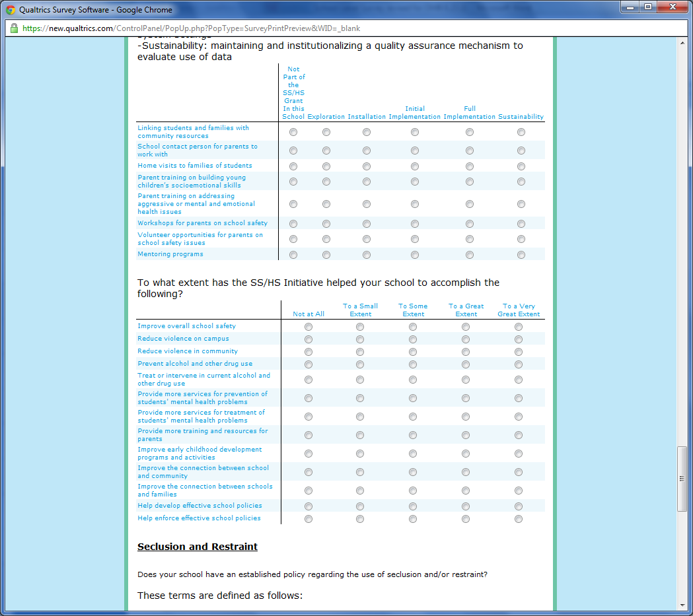Click the scrollbar up arrow

pyautogui.click(x=682, y=43)
